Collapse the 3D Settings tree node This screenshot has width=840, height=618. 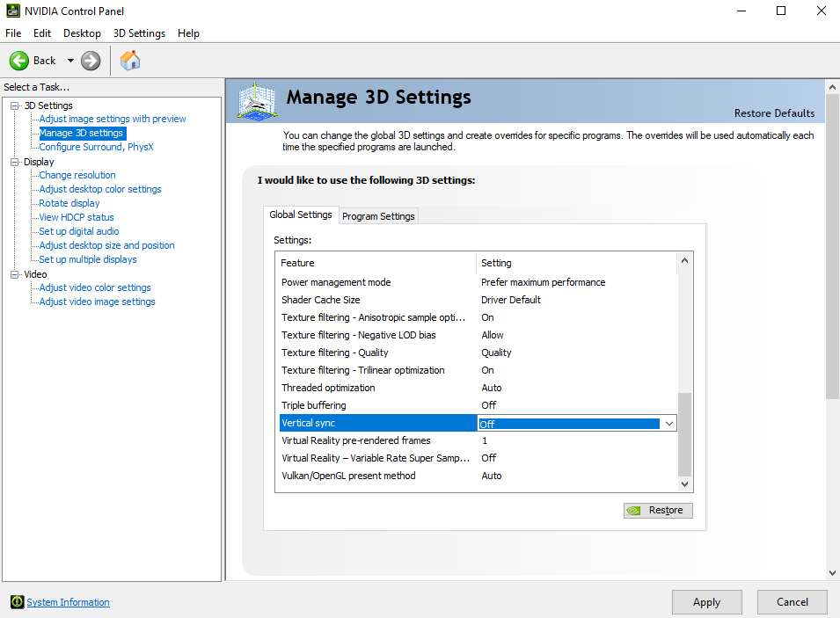tap(15, 105)
